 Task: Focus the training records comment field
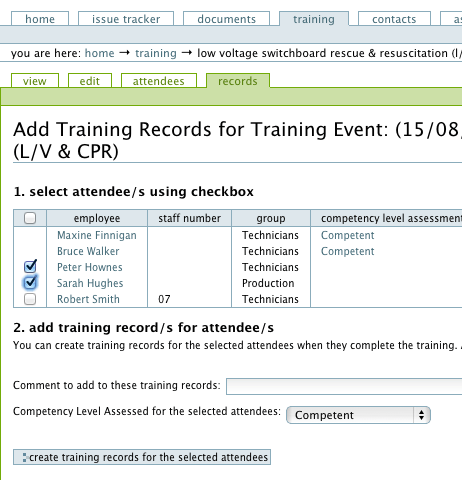[x=344, y=386]
